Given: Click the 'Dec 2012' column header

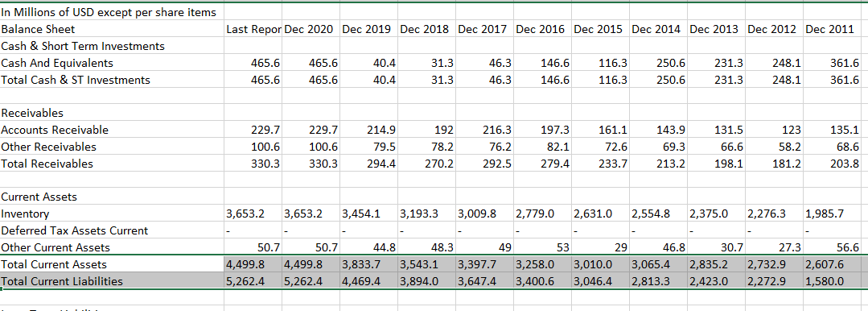Looking at the screenshot, I should [773, 29].
